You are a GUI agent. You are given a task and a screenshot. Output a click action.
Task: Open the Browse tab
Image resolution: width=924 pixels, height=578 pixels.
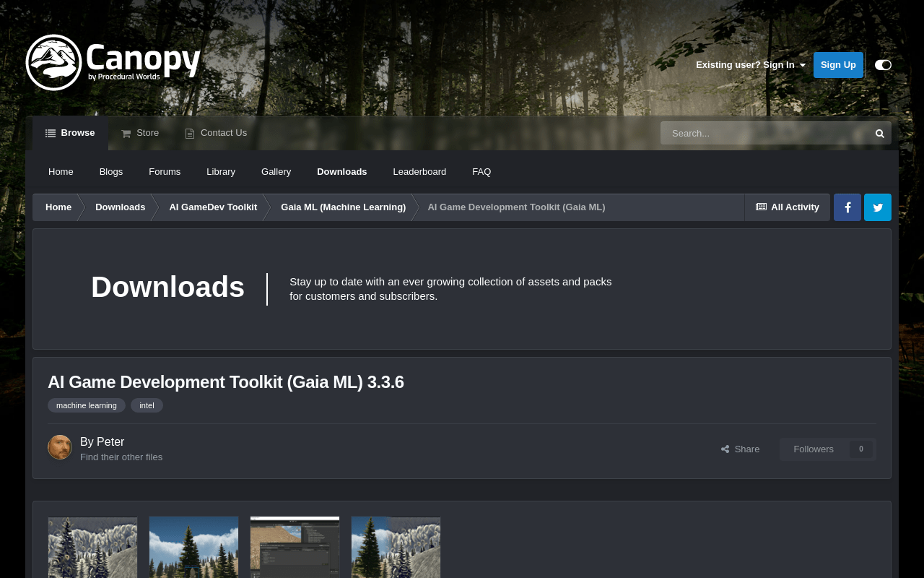click(70, 133)
